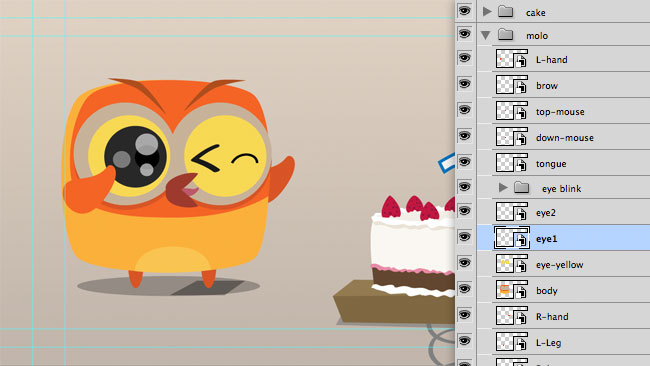Screen dimensions: 650x366
Task: Expand the eye blink group
Action: point(503,188)
